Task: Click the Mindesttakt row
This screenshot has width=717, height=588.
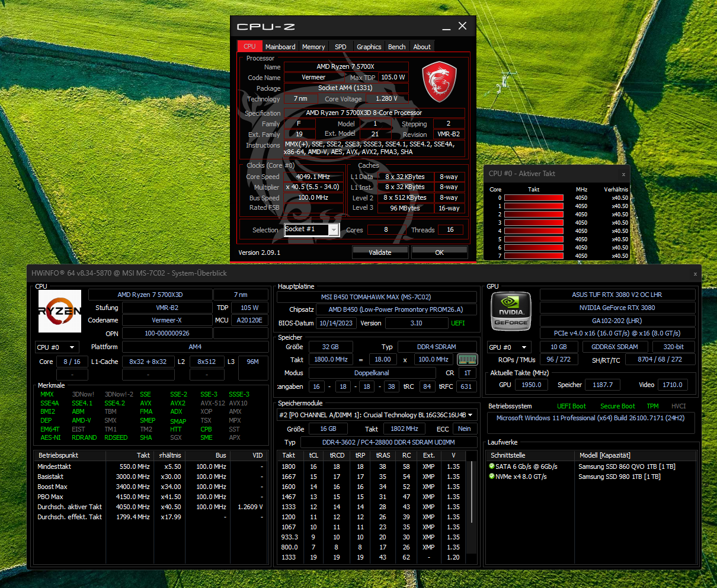Action: tap(151, 466)
